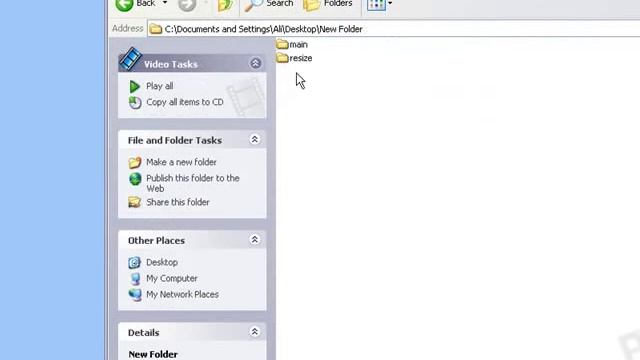Collapse the Details panel

pos(255,332)
